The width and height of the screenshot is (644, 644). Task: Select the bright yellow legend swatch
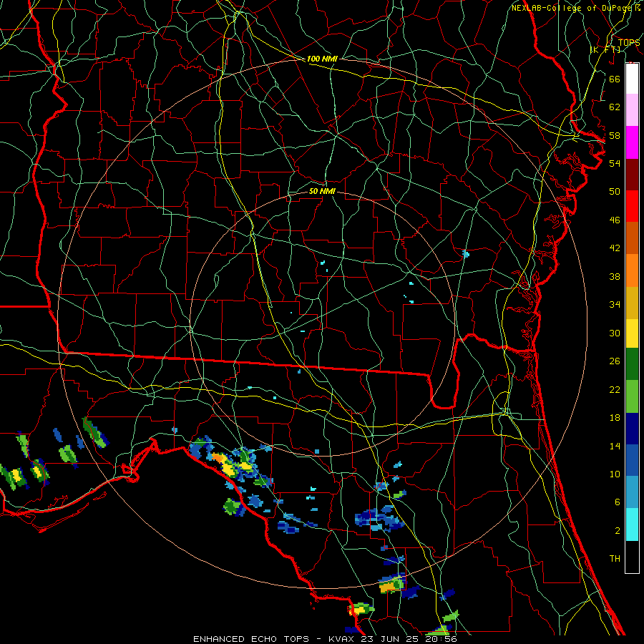(632, 333)
